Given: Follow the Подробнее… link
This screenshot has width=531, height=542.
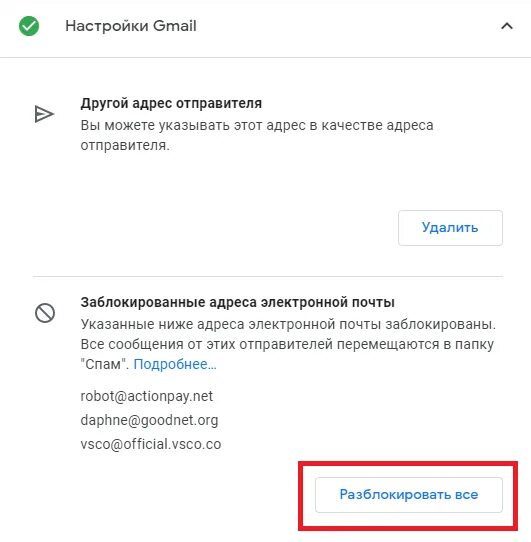Looking at the screenshot, I should click(175, 364).
